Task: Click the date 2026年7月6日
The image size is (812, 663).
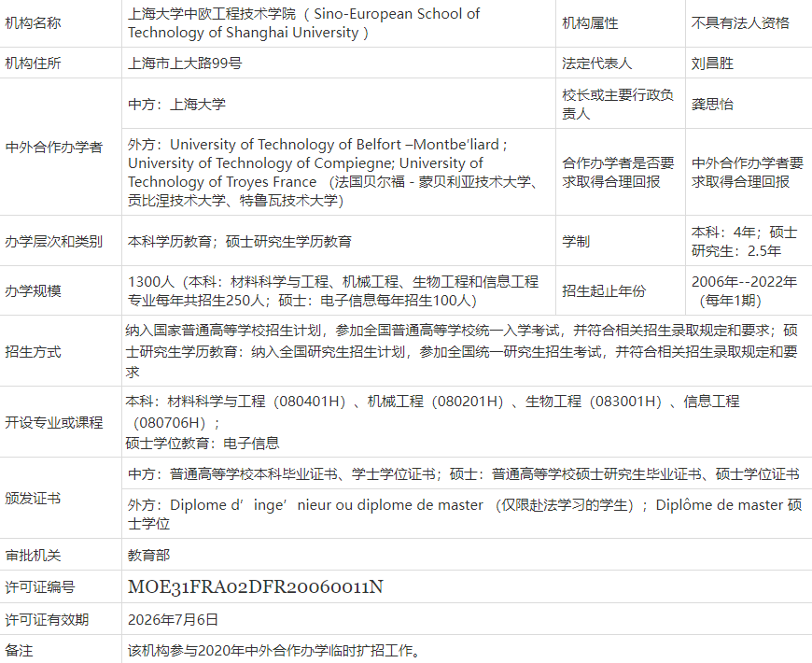Action: [173, 619]
